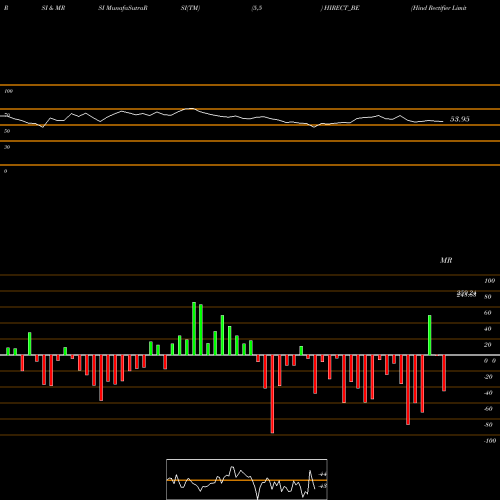Click the 100 axis label in MR panel
This screenshot has width=500, height=500.
(489, 281)
